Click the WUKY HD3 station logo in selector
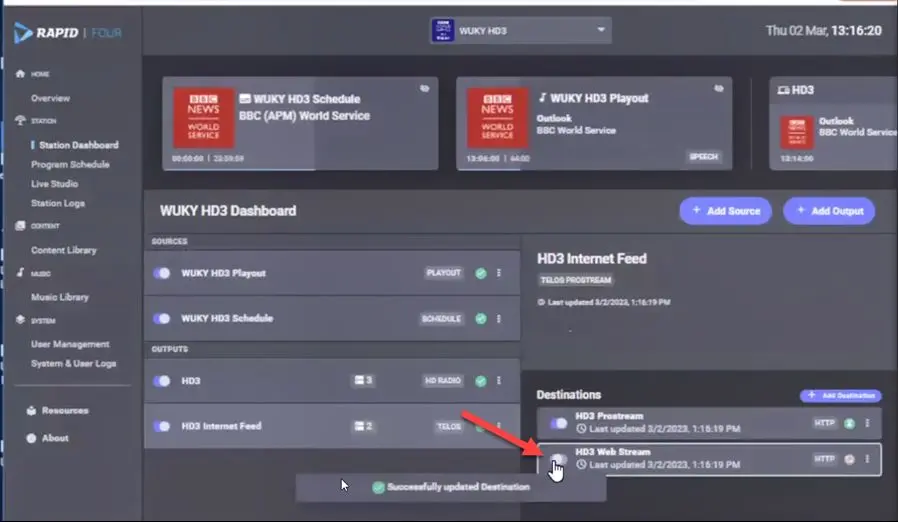 [x=443, y=30]
